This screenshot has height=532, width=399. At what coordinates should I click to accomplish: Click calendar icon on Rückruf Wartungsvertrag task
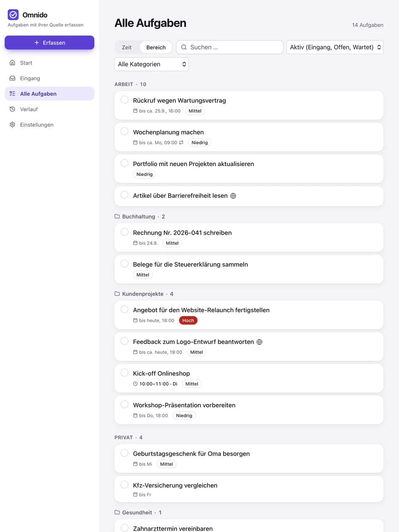point(135,111)
